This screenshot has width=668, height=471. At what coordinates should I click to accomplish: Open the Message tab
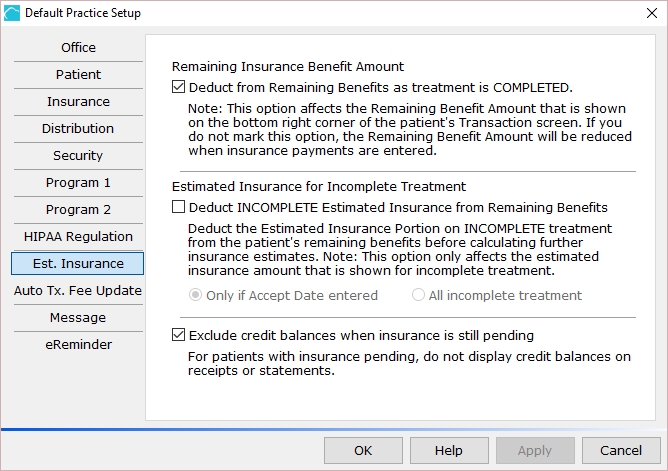[x=78, y=318]
